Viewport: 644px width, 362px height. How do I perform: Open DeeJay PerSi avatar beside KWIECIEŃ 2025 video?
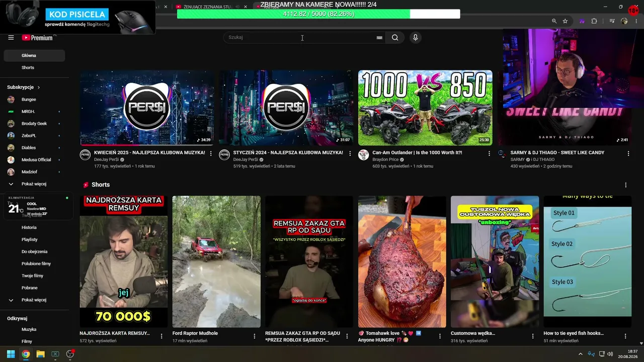click(85, 155)
